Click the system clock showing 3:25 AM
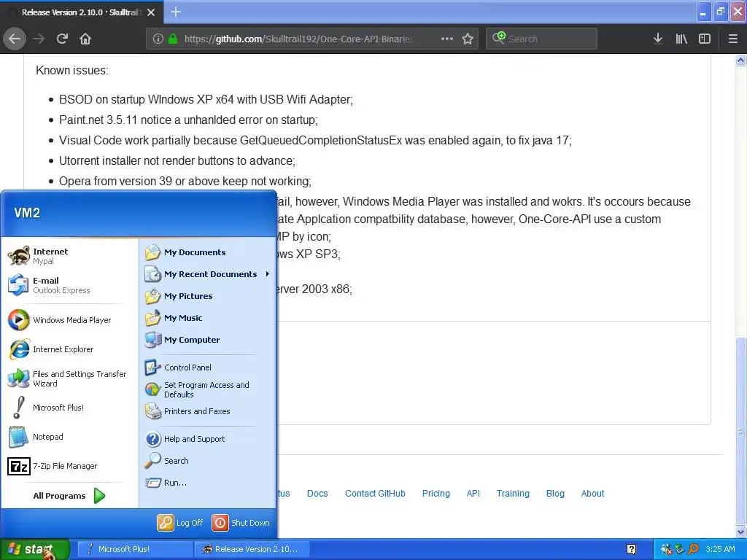This screenshot has width=747, height=560. 720,549
